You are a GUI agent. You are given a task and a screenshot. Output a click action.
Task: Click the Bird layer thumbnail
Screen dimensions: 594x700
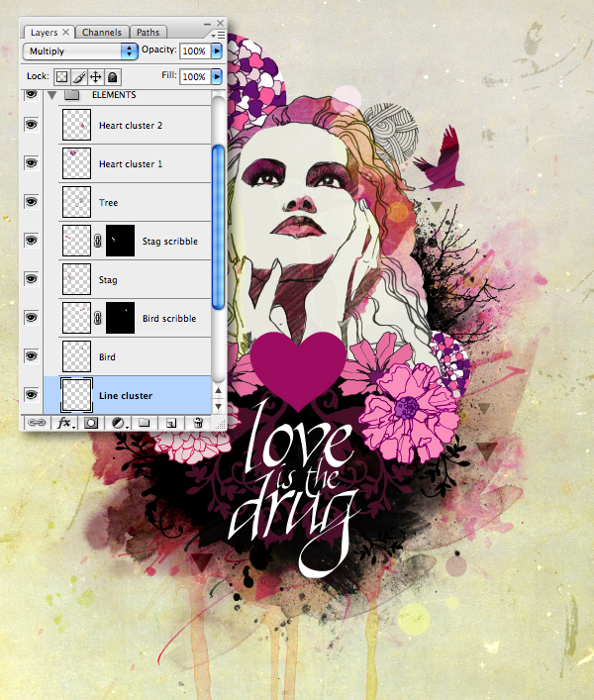point(76,356)
